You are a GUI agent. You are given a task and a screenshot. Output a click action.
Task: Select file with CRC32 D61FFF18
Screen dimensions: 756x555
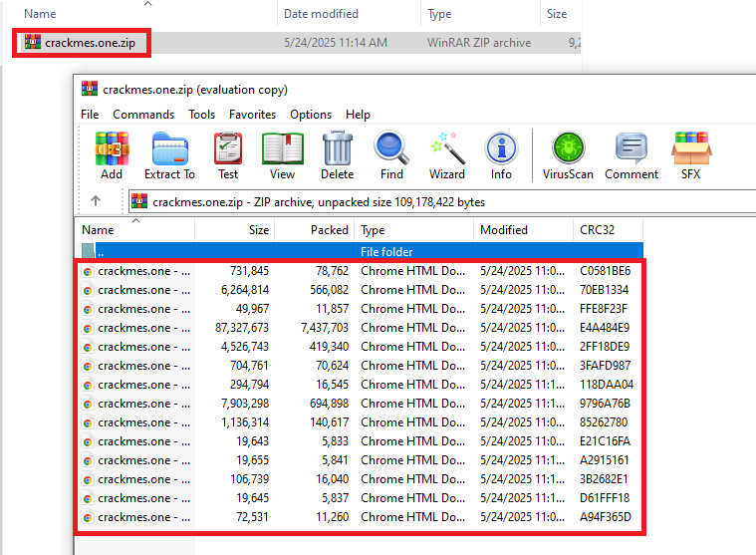pyautogui.click(x=360, y=498)
